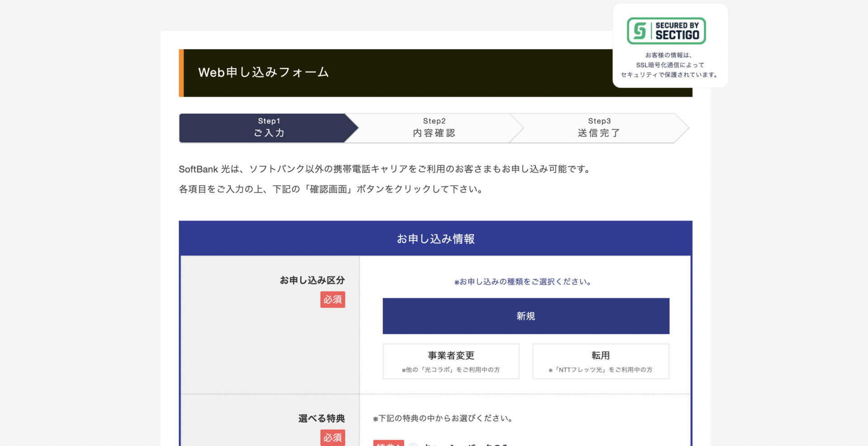
Task: Click the 必須 badge under 選べる特典
Action: [333, 437]
